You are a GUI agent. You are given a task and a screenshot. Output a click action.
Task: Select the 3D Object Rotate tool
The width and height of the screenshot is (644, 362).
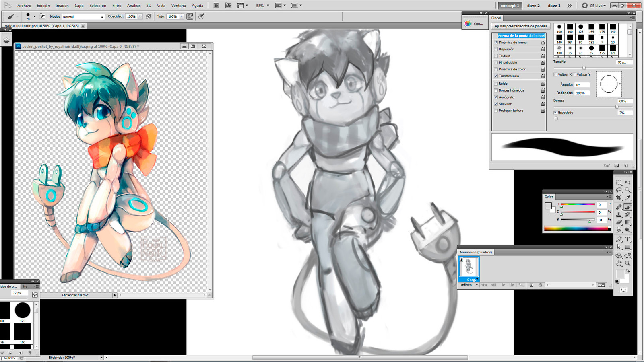tap(619, 256)
